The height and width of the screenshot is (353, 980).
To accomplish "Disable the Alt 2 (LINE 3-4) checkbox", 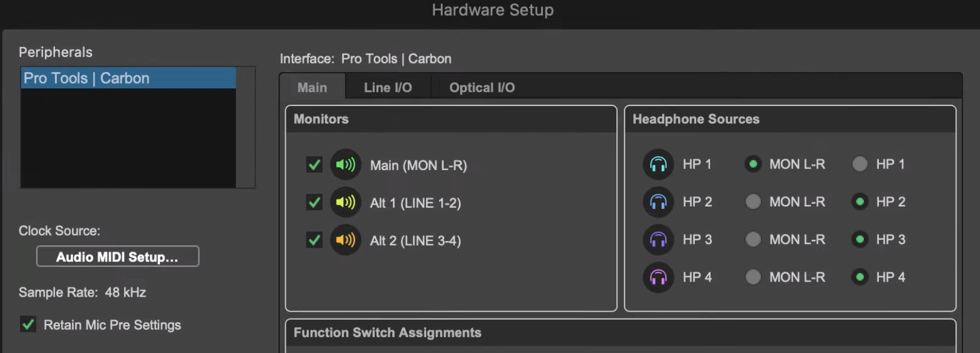I will click(314, 240).
